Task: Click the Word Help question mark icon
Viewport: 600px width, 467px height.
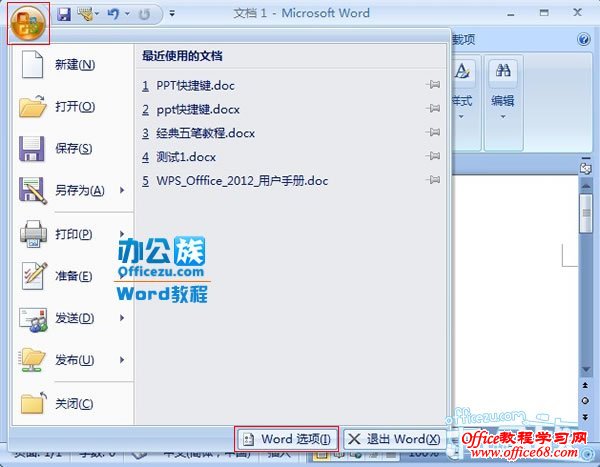Action: [x=584, y=39]
